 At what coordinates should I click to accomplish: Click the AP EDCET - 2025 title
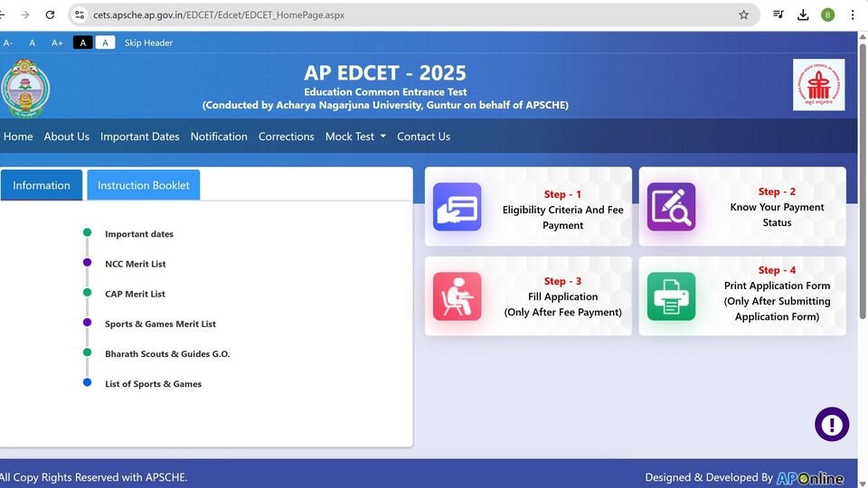pos(385,72)
